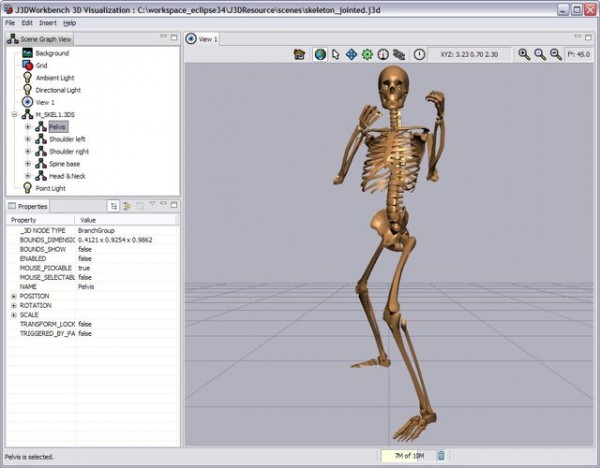Choose the blue four-arrow move tool

click(351, 54)
